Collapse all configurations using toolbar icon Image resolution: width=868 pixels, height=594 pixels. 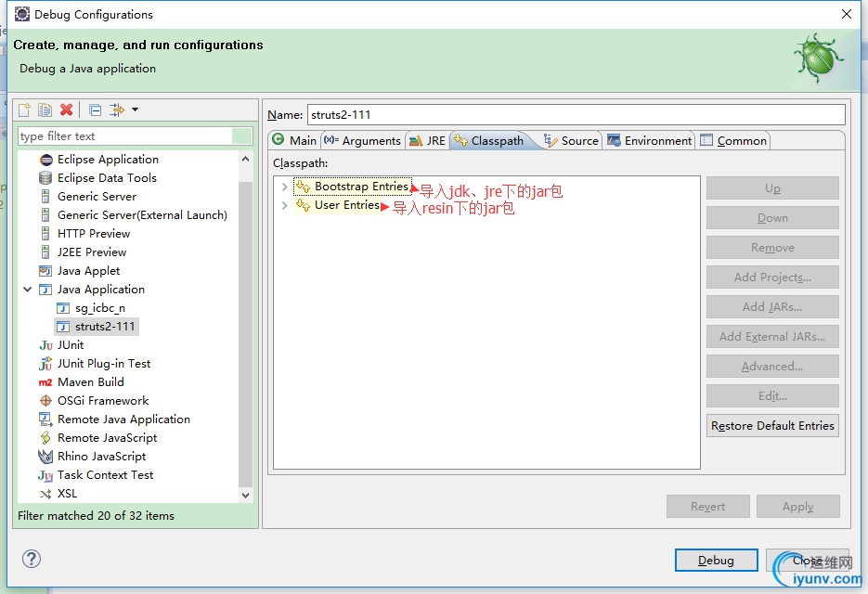[96, 110]
